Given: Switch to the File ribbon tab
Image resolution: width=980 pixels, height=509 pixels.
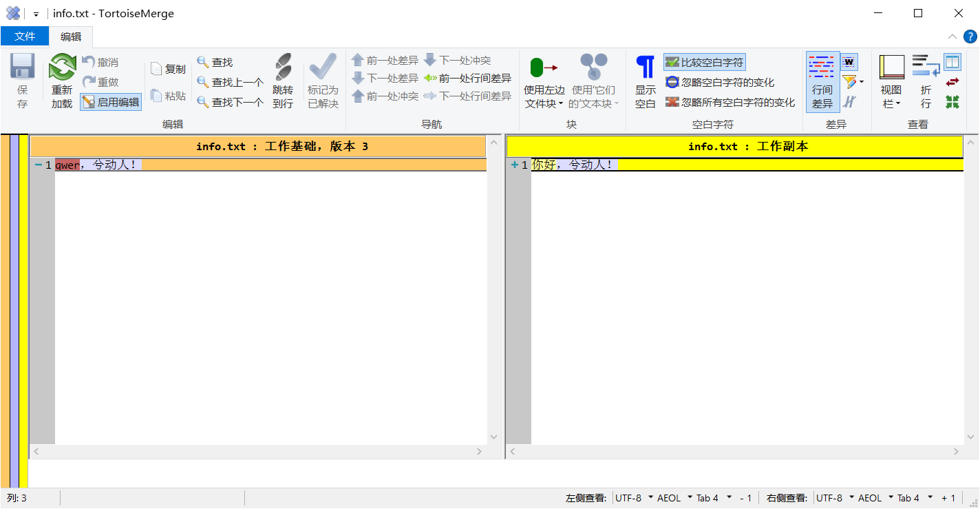Looking at the screenshot, I should click(25, 36).
